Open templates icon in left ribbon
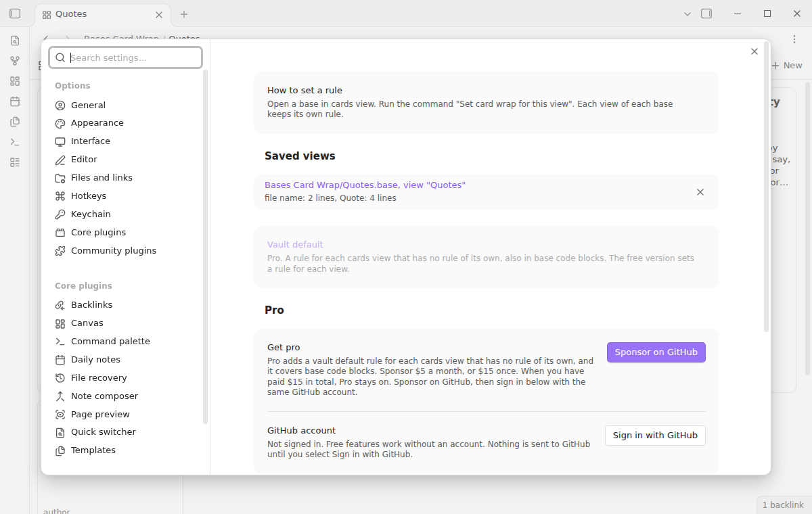This screenshot has width=812, height=514. (x=15, y=122)
